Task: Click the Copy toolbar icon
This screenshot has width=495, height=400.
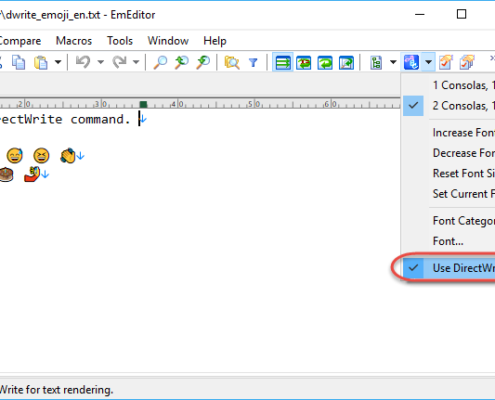Action: click(x=18, y=62)
